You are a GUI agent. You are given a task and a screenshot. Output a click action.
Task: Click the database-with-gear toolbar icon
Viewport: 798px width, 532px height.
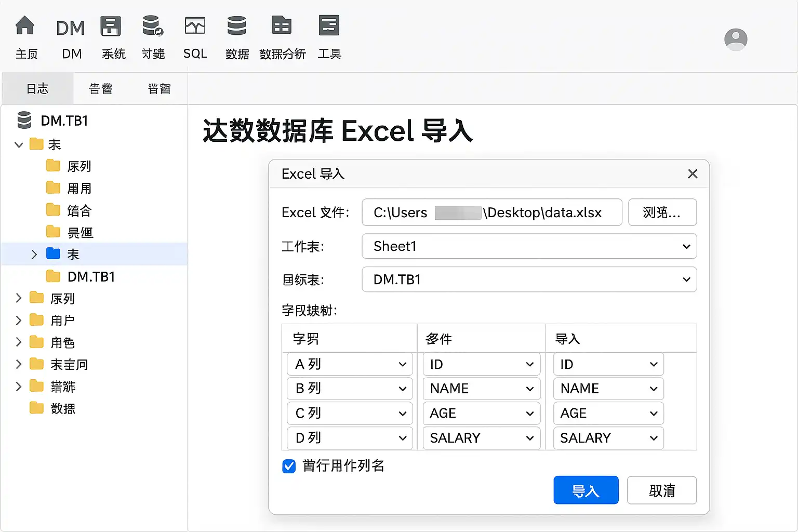click(x=153, y=26)
